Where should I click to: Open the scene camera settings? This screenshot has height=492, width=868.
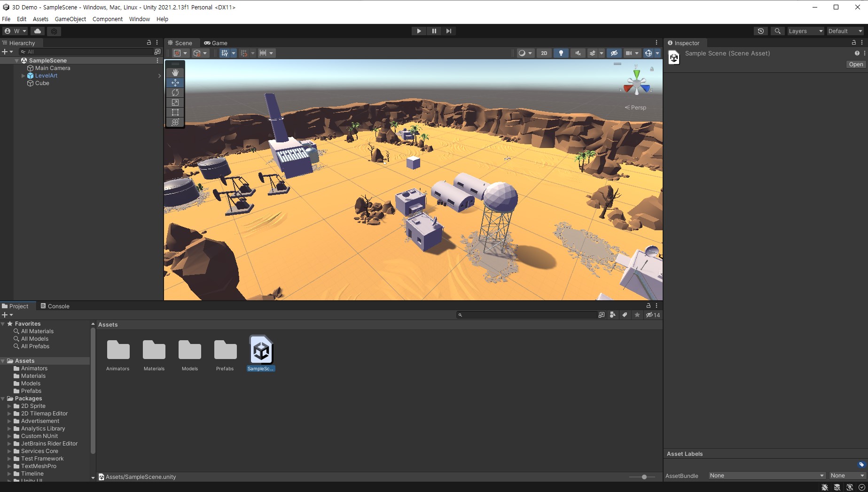pos(632,53)
